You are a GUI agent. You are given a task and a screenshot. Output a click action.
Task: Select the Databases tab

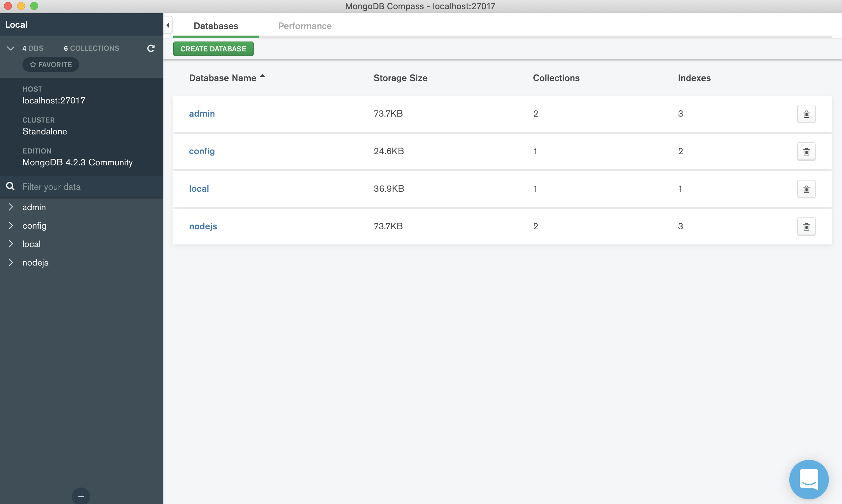pos(216,26)
